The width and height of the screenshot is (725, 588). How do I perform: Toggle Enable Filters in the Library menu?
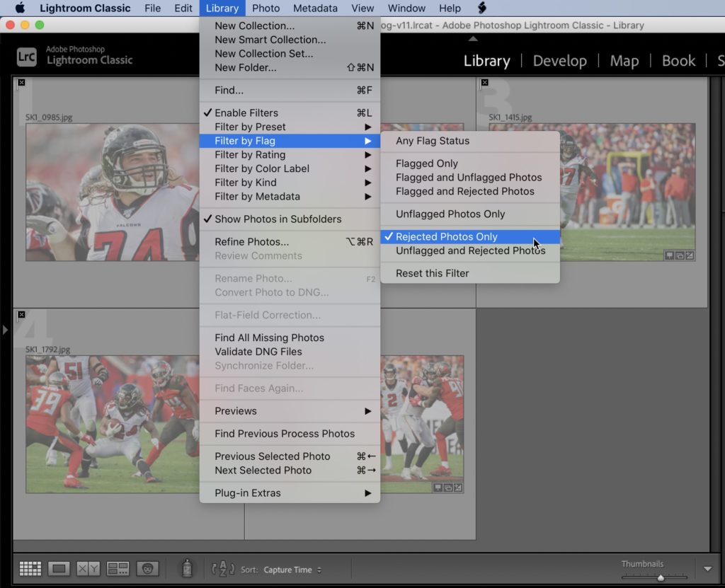pyautogui.click(x=247, y=113)
